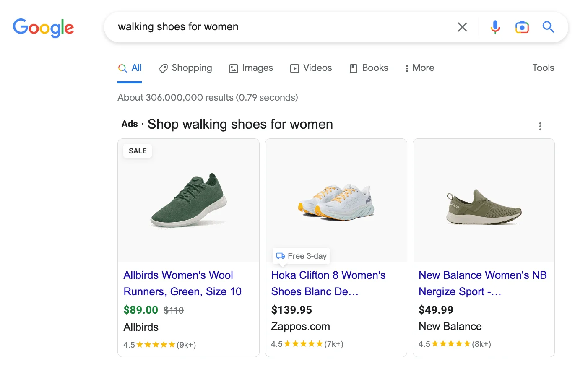Switch to the Shopping tab
Viewport: 588px width, 369px height.
click(x=185, y=68)
